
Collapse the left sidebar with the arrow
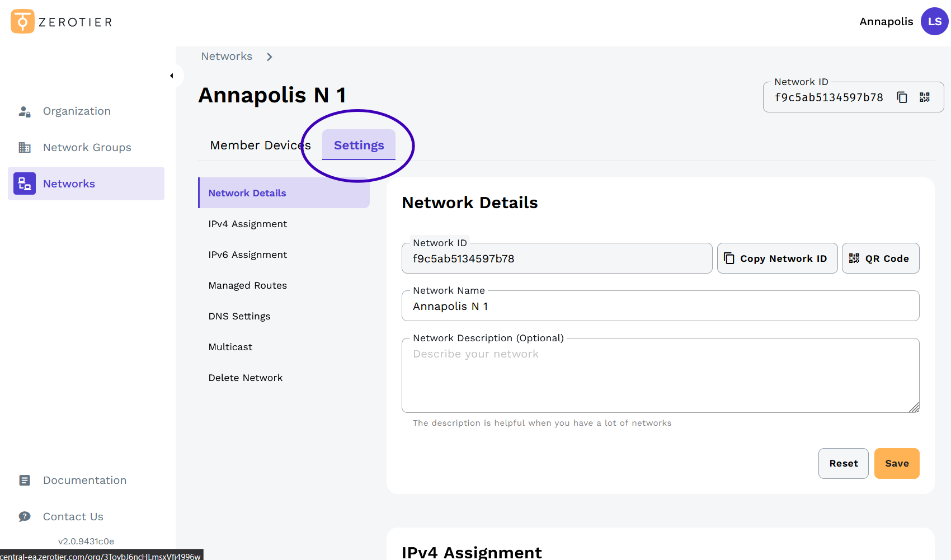pos(172,76)
